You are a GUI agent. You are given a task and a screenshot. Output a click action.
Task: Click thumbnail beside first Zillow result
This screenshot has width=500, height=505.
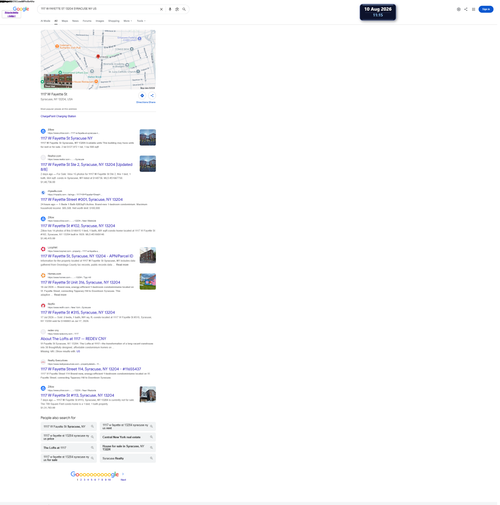pyautogui.click(x=148, y=137)
